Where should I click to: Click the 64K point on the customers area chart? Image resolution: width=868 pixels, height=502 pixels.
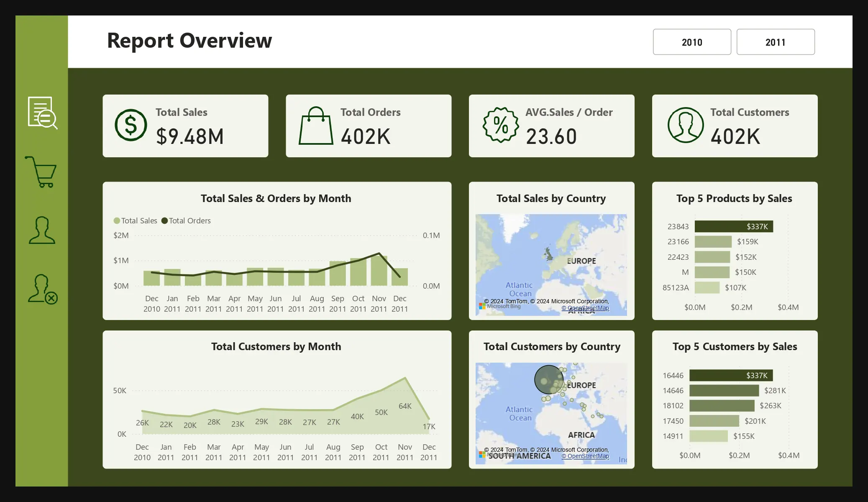click(405, 378)
